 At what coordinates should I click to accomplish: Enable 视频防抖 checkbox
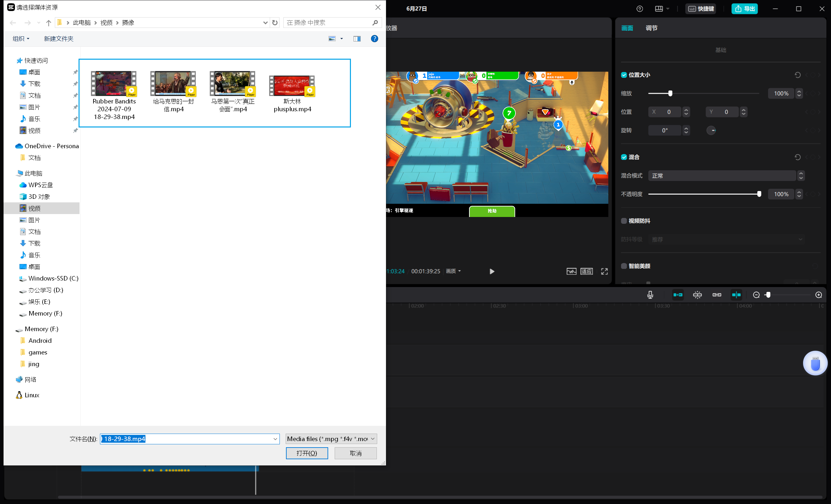[x=624, y=221]
